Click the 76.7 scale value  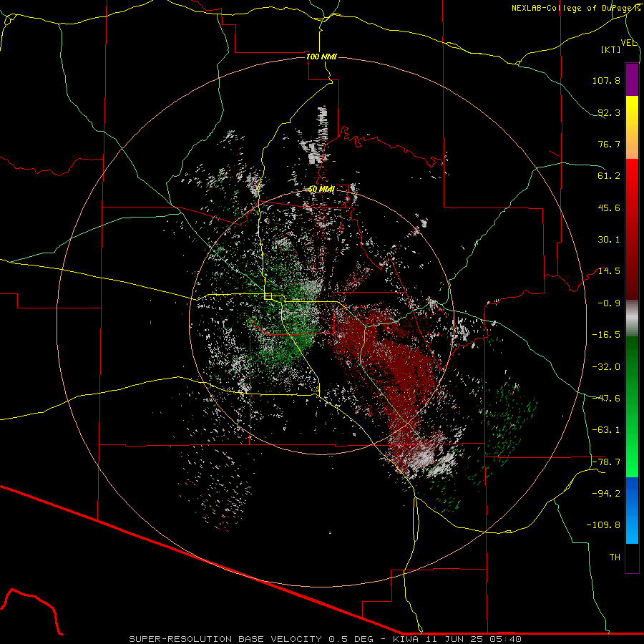point(609,144)
